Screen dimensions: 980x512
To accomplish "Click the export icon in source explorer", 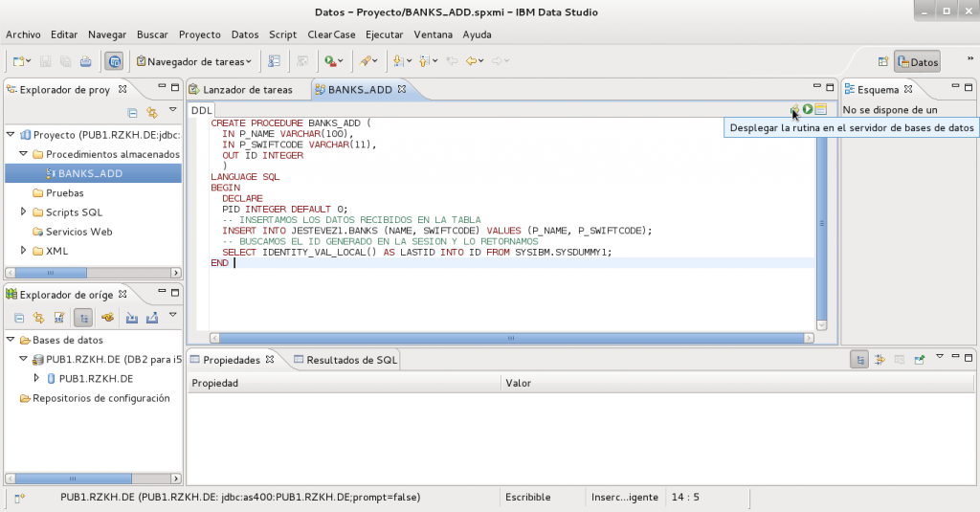I will [x=152, y=318].
